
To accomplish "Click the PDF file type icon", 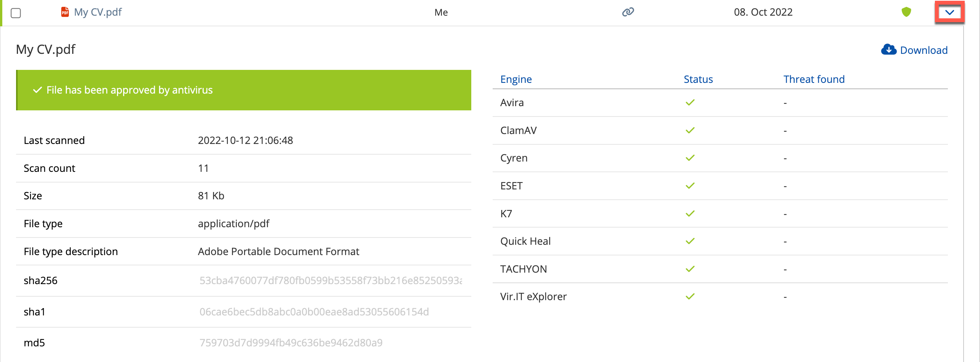I will point(65,12).
